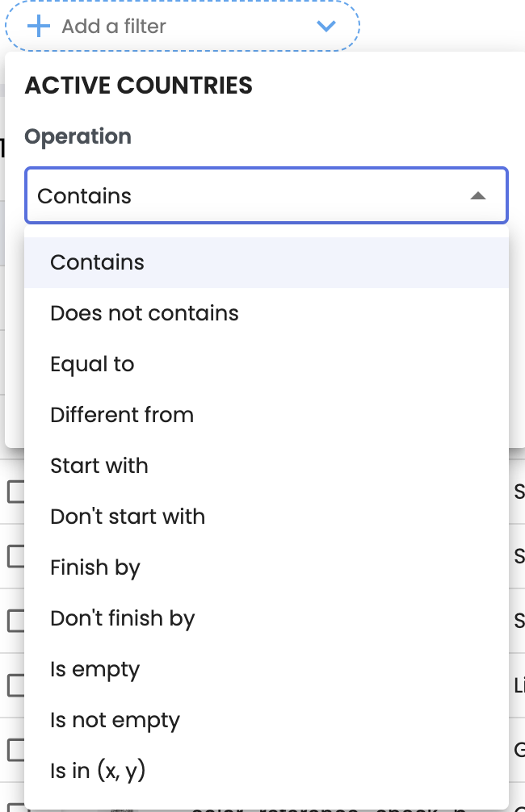Choose the Start with operation
The height and width of the screenshot is (812, 525).
(99, 466)
